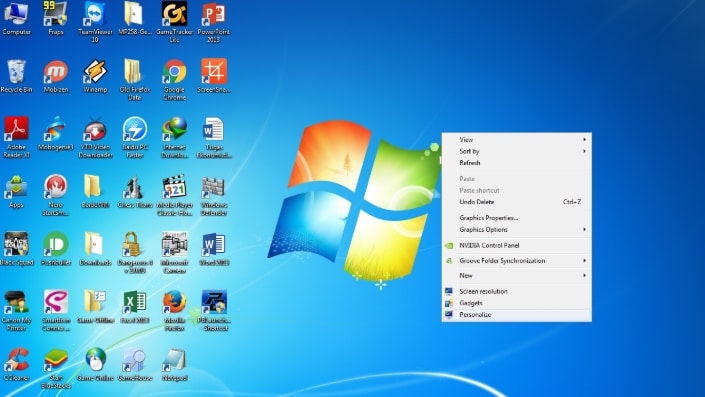Choose Refresh from the context menu
705x397 pixels.
coord(517,163)
